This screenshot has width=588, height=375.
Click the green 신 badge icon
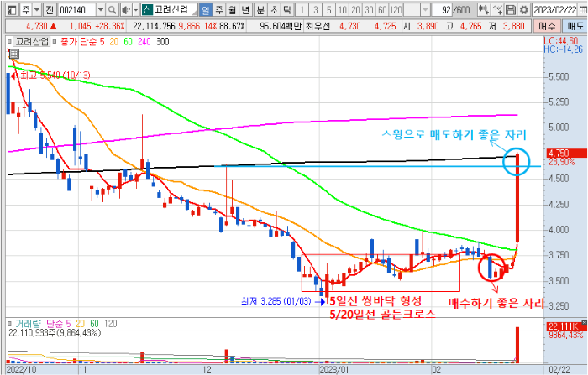pos(147,10)
